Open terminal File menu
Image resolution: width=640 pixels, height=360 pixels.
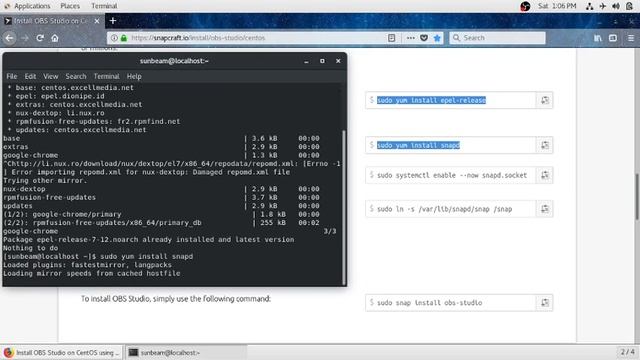(x=11, y=76)
